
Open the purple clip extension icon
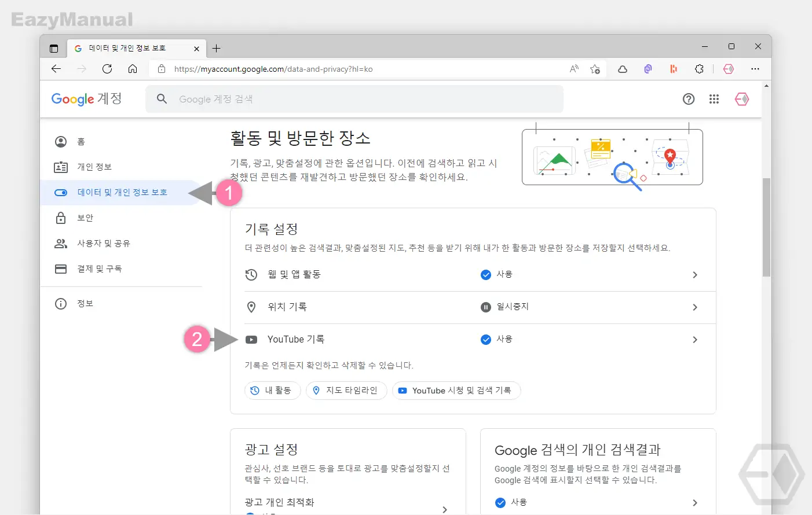click(x=648, y=69)
